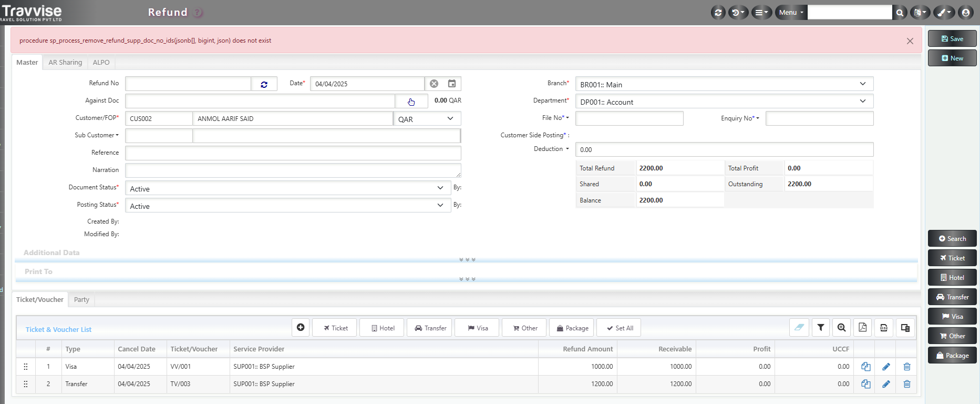Screen dimensions: 980x404
Task: Copy the Transfer TV/003 row
Action: [x=866, y=384]
